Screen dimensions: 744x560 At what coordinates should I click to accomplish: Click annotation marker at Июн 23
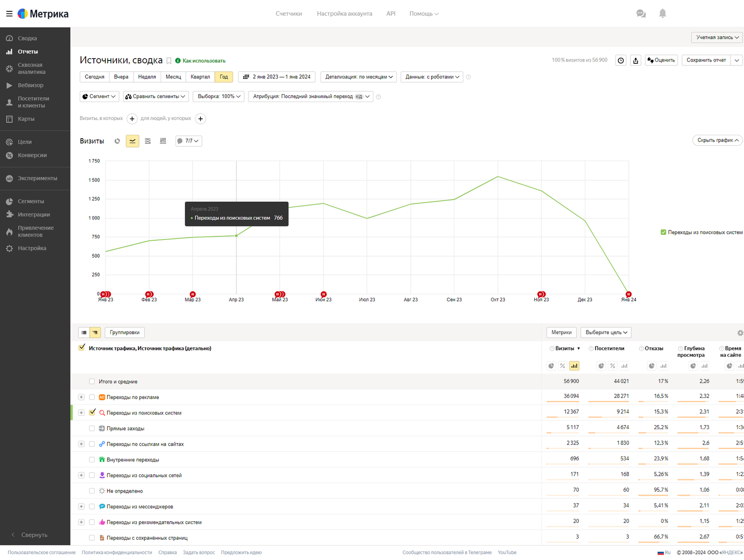coord(323,294)
